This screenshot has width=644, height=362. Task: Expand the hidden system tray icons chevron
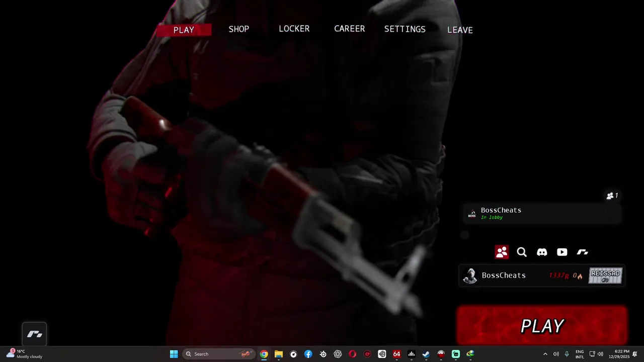coord(545,354)
